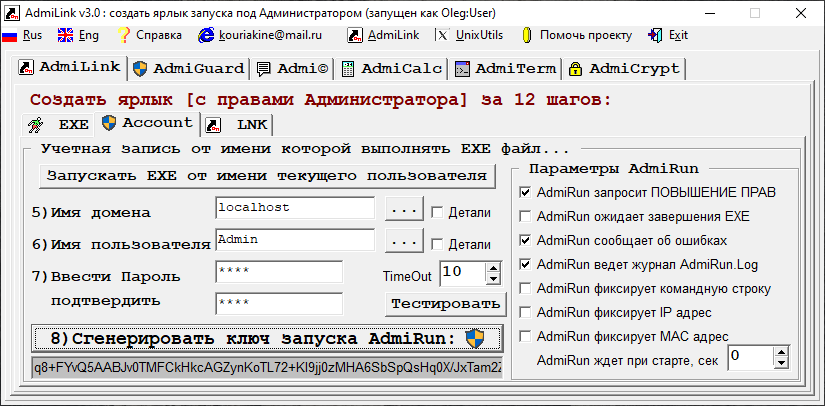The image size is (825, 406).
Task: Decrease startup wait seconds with down arrow
Action: click(x=782, y=363)
